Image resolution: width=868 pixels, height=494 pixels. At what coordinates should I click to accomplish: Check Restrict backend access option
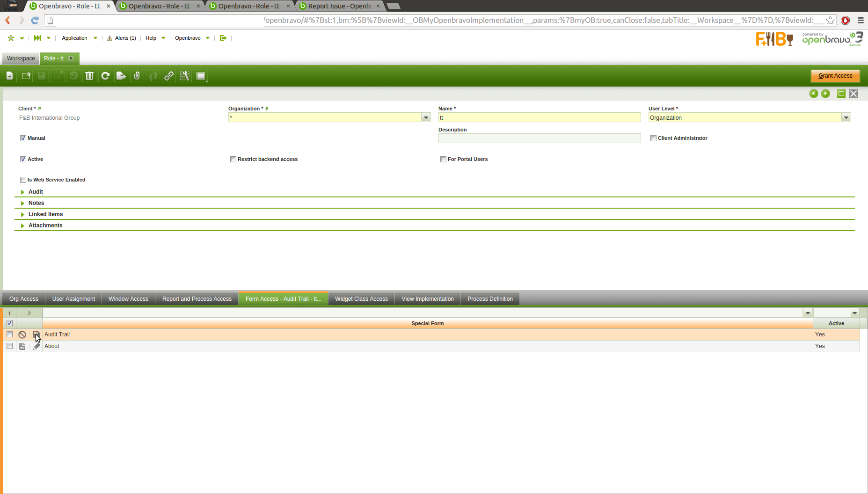(233, 160)
